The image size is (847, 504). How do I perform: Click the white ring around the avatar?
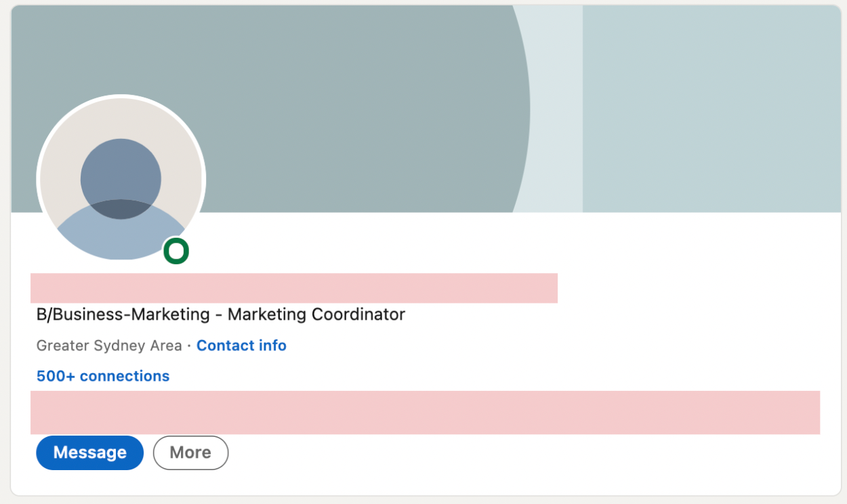click(121, 97)
